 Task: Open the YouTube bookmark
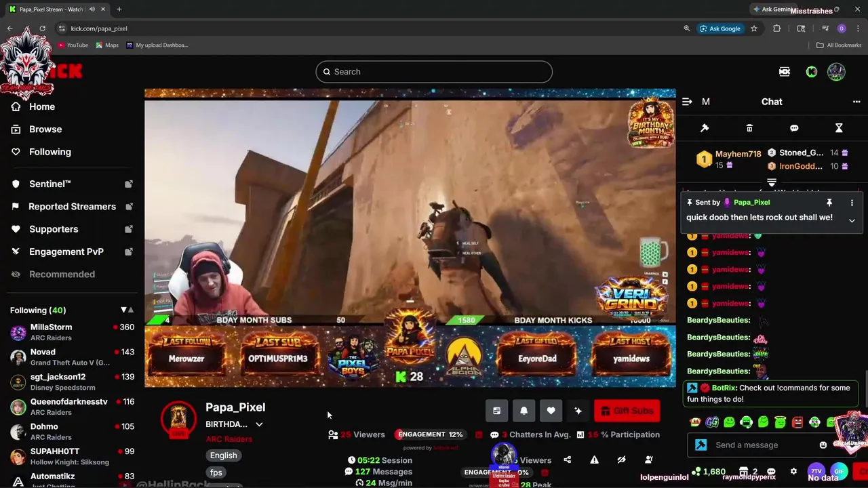click(x=73, y=45)
